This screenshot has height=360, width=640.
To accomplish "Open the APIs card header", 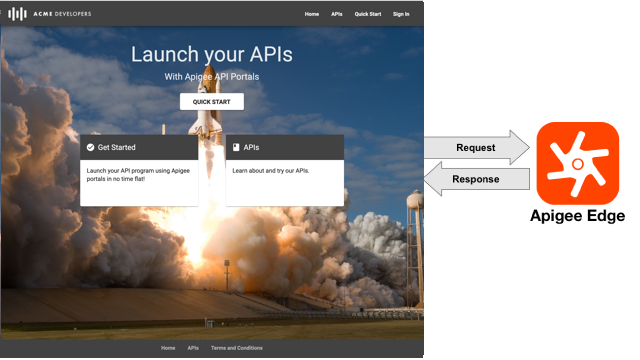I will [285, 147].
